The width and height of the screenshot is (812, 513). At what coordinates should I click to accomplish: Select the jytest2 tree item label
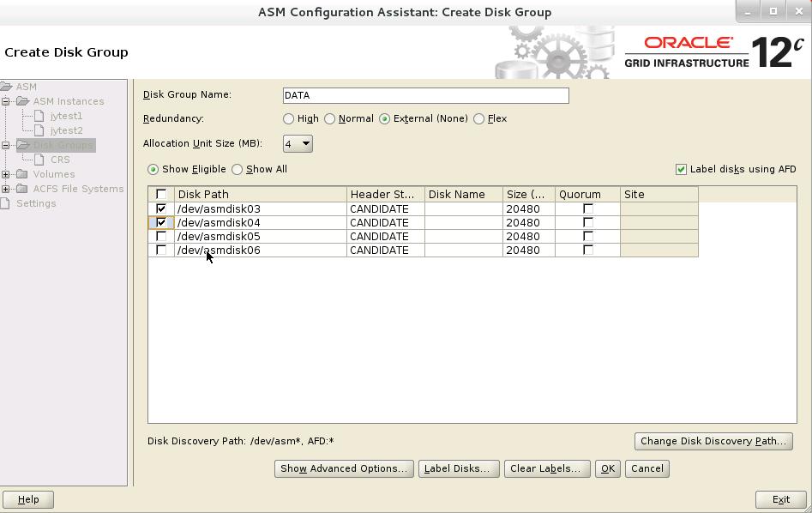66,130
